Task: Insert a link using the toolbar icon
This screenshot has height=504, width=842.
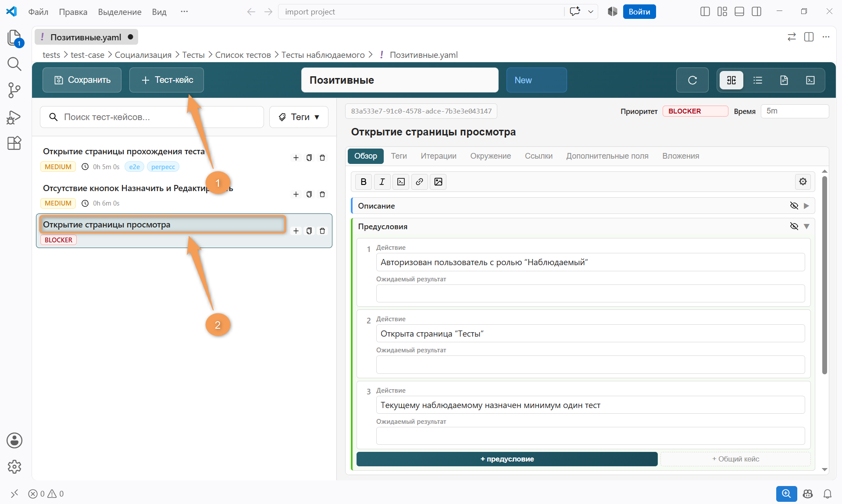Action: [x=419, y=182]
